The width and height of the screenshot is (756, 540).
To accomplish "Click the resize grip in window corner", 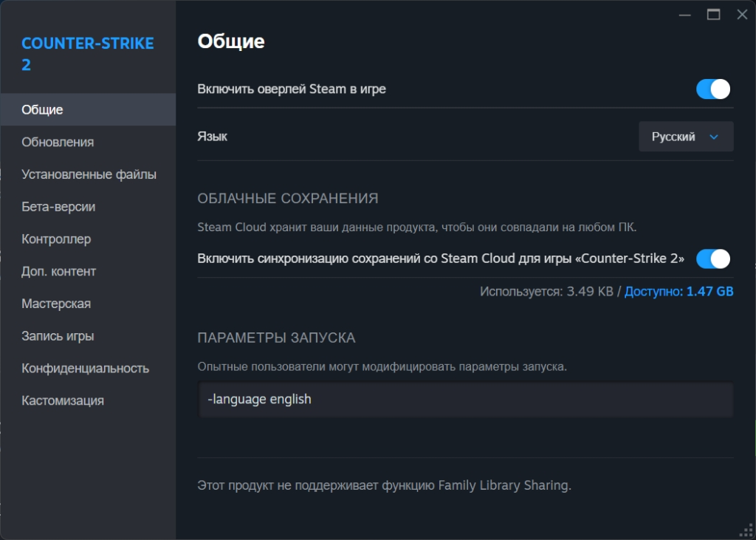I will (x=746, y=530).
